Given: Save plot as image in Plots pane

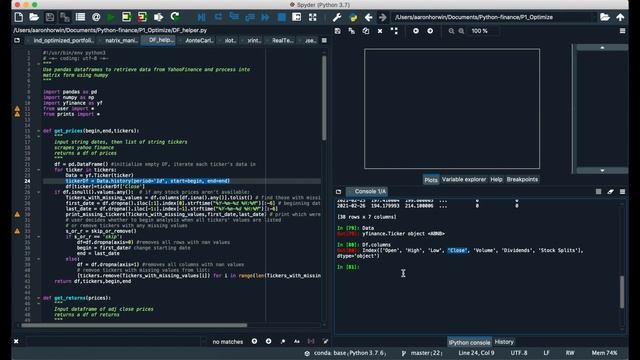Looking at the screenshot, I should click(x=338, y=31).
